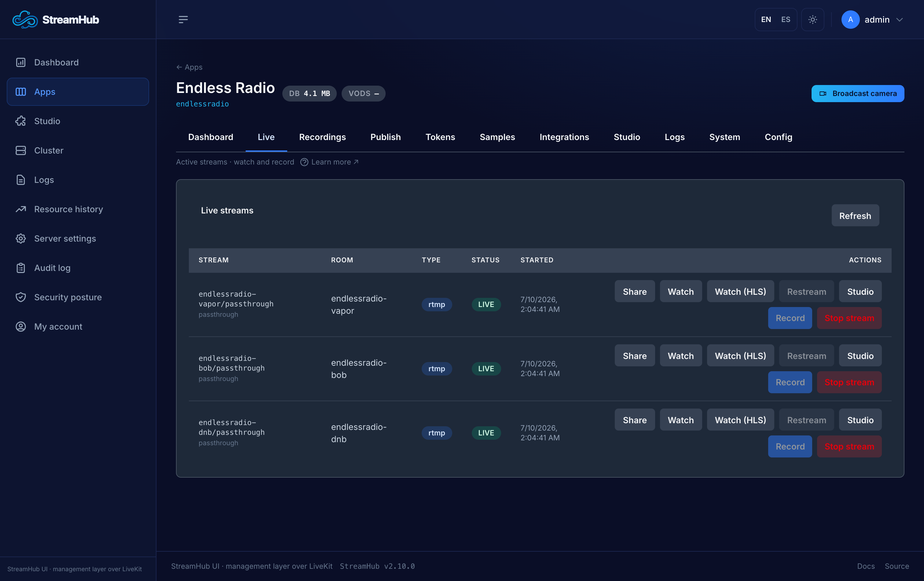Open the Logs tab in the app tabs
924x581 pixels.
[675, 137]
